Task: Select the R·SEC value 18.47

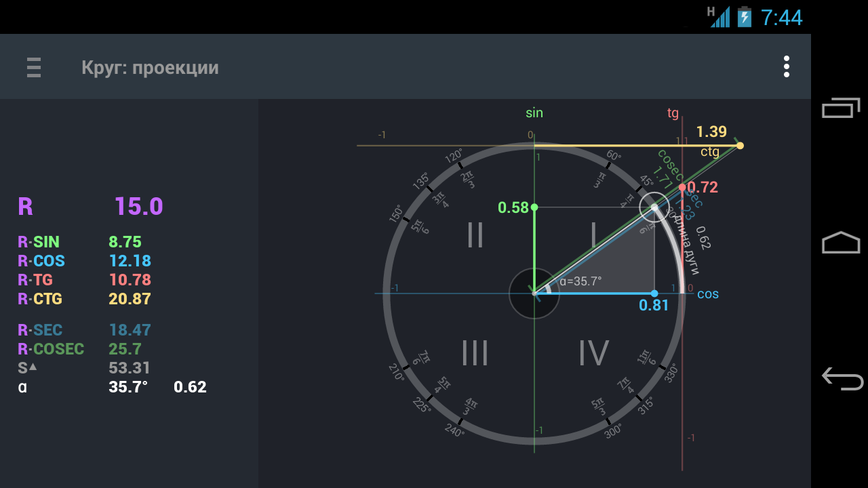Action: 130,330
